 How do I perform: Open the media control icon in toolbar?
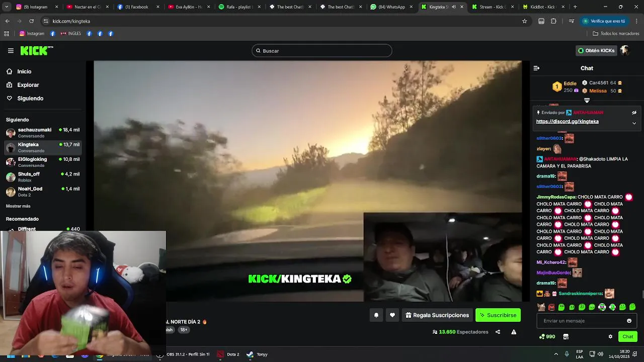coord(571,21)
